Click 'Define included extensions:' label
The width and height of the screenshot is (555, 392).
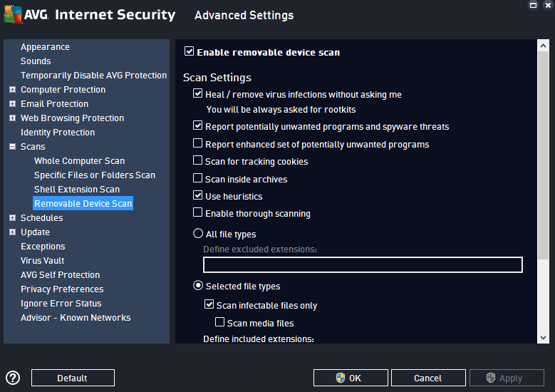259,339
